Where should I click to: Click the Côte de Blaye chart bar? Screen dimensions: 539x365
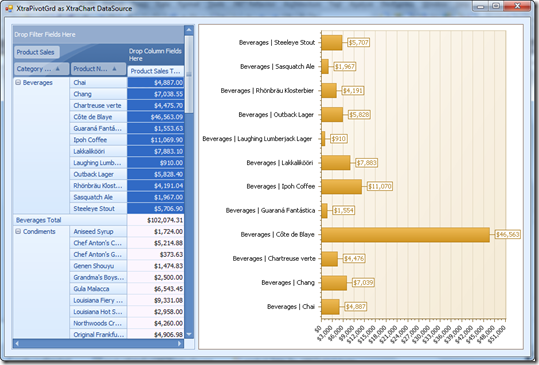click(x=406, y=235)
